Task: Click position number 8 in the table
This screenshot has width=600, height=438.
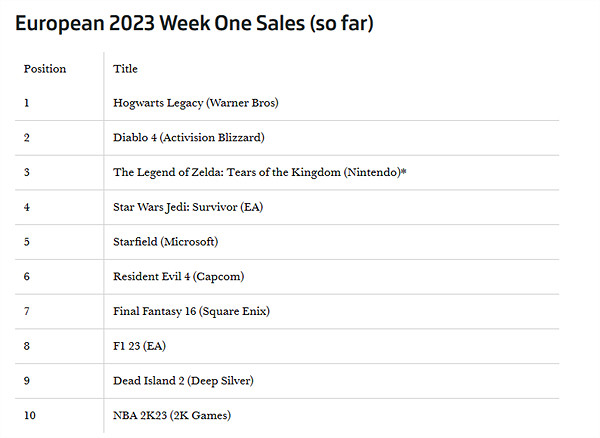Action: [x=27, y=345]
